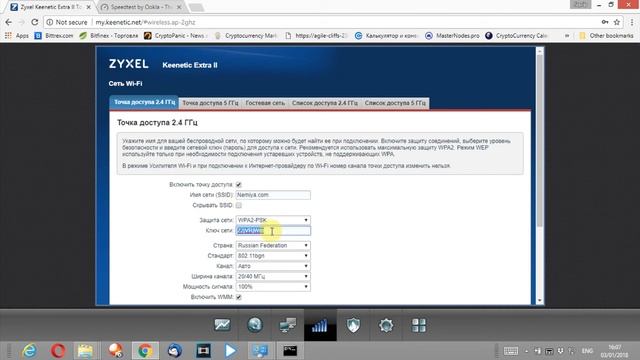The height and width of the screenshot is (360, 640).
Task: Bookmark this page with the star icon
Action: pos(617,22)
